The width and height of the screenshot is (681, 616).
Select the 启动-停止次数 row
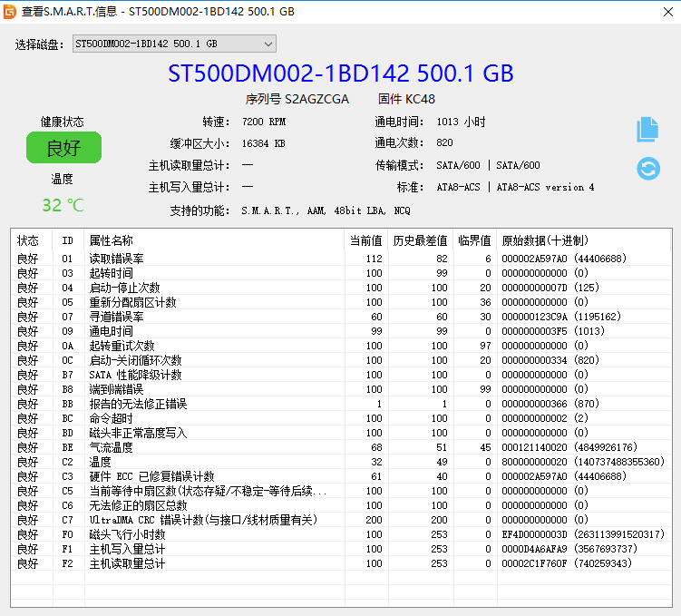(x=341, y=288)
